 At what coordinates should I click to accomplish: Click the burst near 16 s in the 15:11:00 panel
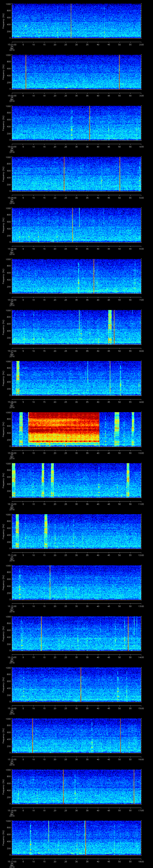[46, 531]
